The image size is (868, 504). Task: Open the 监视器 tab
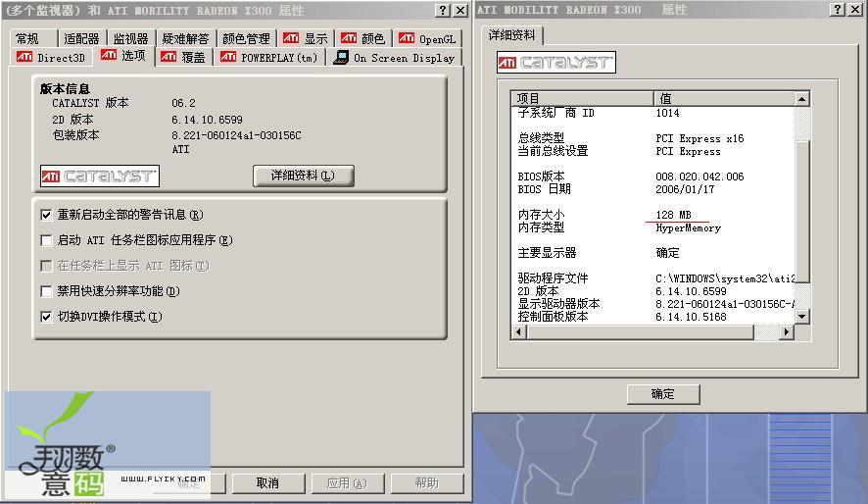[x=131, y=39]
